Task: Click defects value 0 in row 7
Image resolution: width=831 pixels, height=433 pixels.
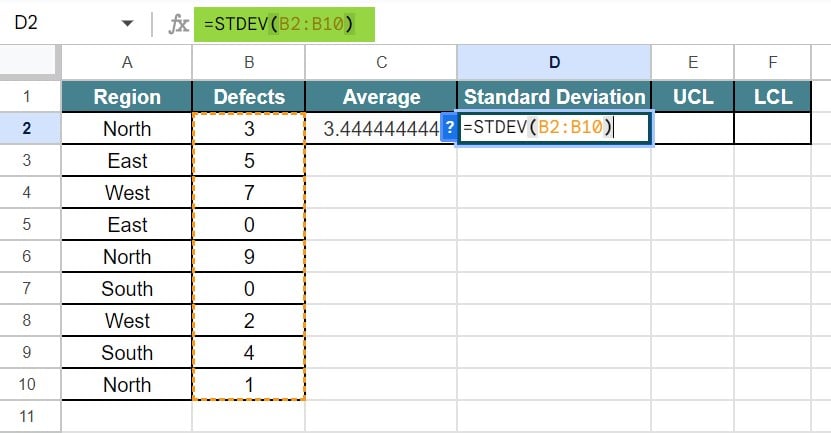Action: tap(249, 288)
